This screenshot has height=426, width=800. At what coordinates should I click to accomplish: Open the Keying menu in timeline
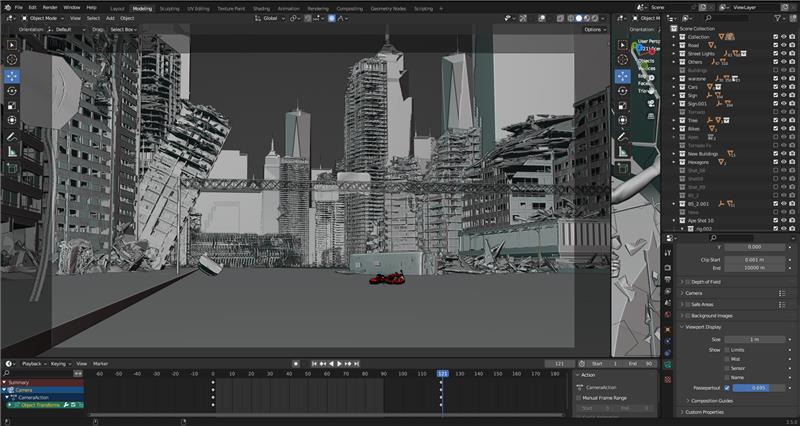[60, 364]
